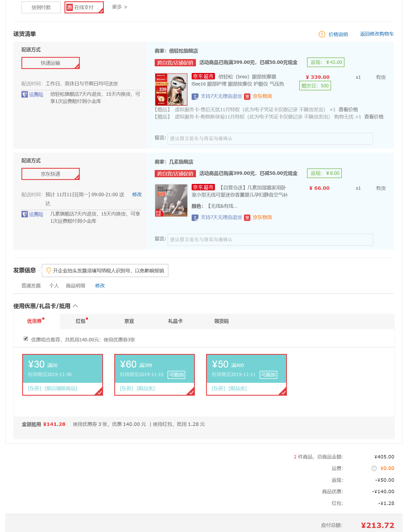Open 京东物流 link for breo item
This screenshot has height=532, width=417.
point(262,96)
